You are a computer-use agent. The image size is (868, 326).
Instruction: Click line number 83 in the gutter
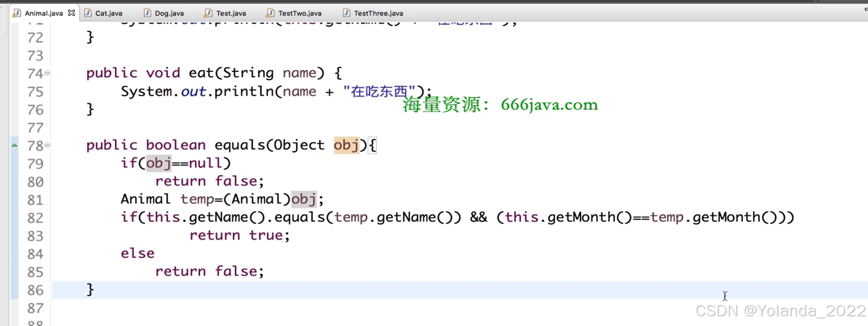pyautogui.click(x=35, y=236)
